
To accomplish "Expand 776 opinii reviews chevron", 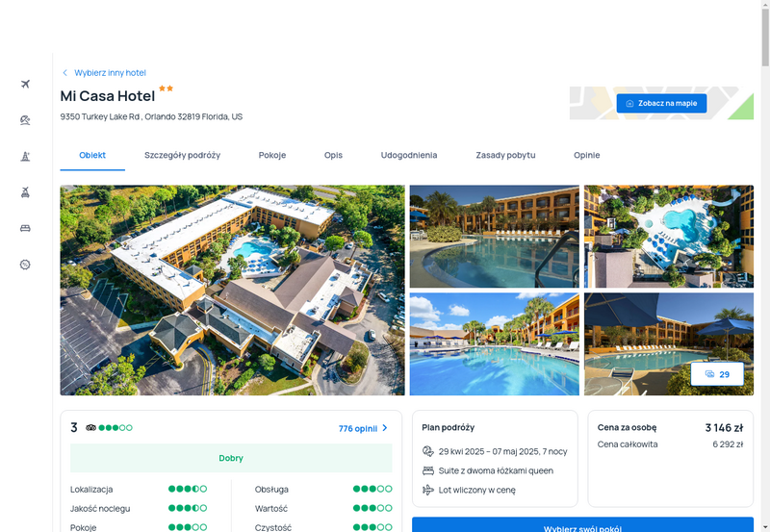I will [x=385, y=428].
